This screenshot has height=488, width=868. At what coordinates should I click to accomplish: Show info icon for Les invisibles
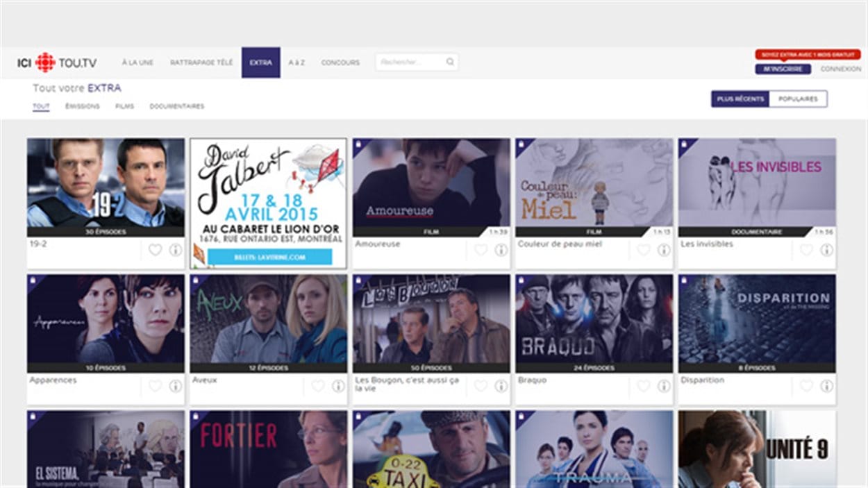tap(826, 250)
